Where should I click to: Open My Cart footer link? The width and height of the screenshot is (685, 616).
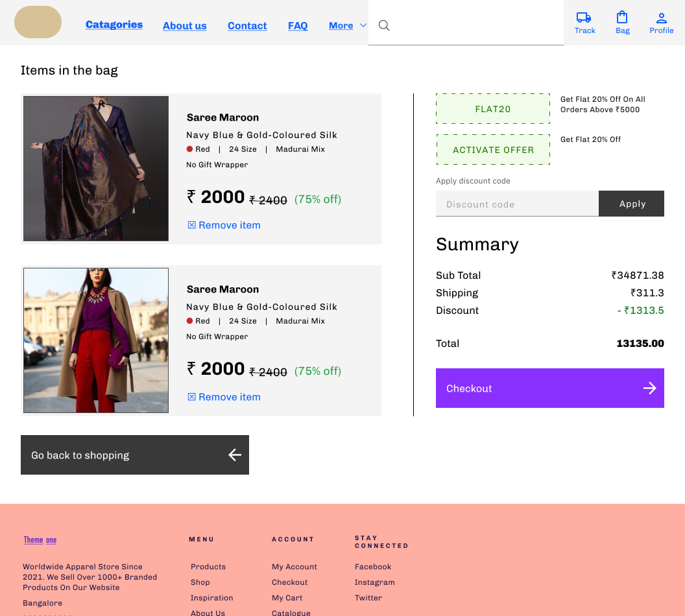click(x=287, y=598)
